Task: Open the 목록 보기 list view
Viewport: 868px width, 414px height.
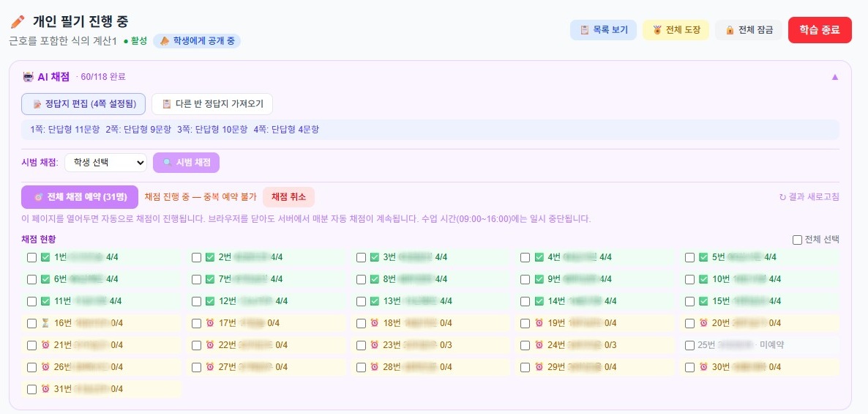Action: tap(603, 30)
